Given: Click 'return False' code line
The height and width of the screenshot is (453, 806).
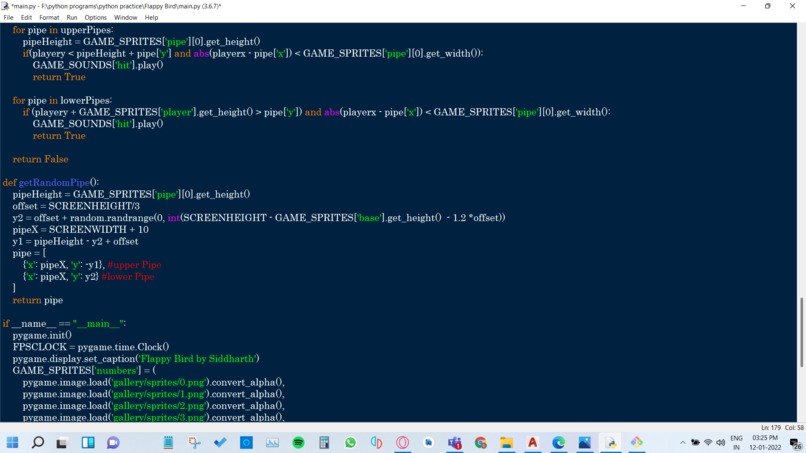Looking at the screenshot, I should [x=40, y=159].
